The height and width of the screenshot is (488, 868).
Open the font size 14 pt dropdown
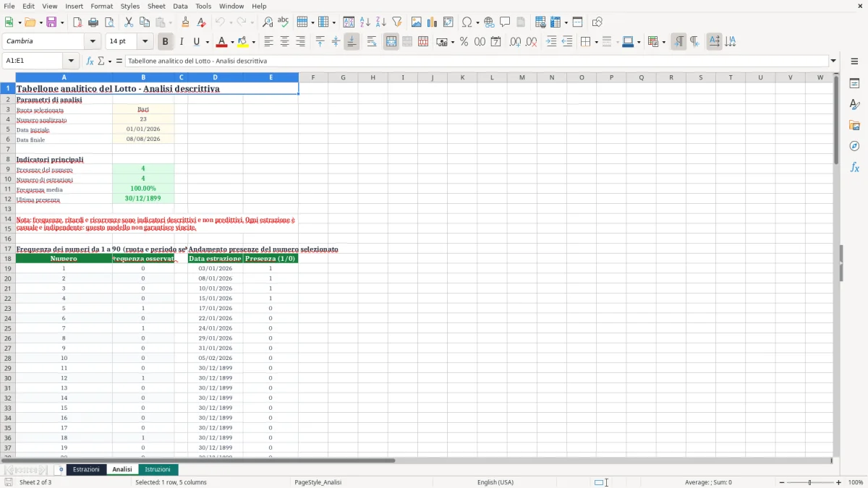(145, 42)
